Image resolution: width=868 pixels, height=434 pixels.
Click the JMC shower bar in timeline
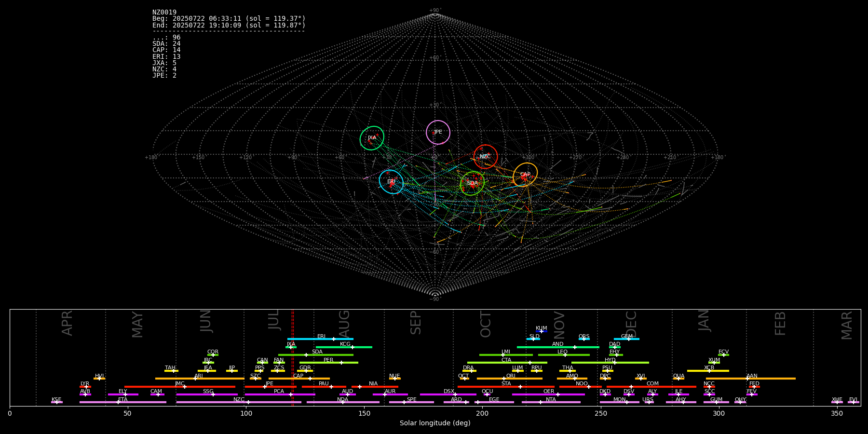click(x=180, y=387)
